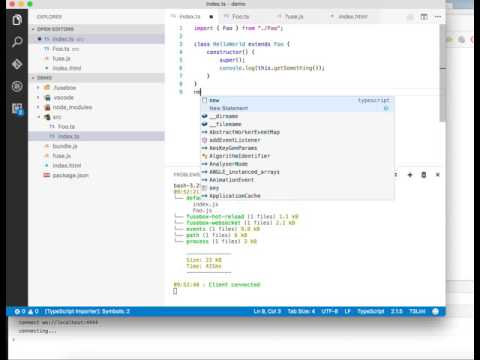Choose the __dirname suggestion
The width and height of the screenshot is (480, 360).
[297, 116]
